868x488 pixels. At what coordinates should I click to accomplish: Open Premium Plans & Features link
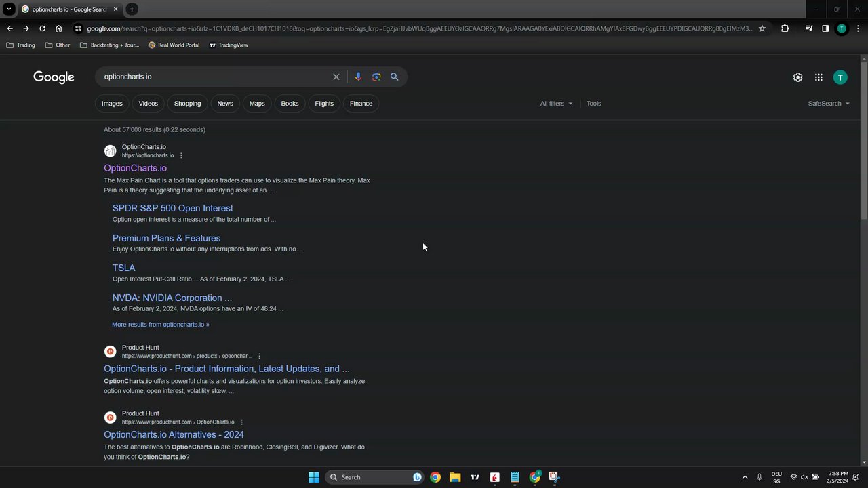(x=166, y=238)
